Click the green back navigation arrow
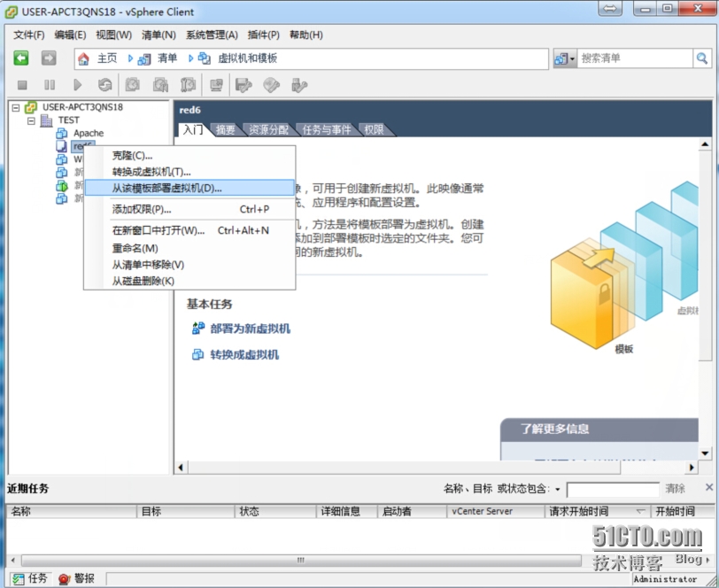Image resolution: width=719 pixels, height=588 pixels. pyautogui.click(x=21, y=58)
